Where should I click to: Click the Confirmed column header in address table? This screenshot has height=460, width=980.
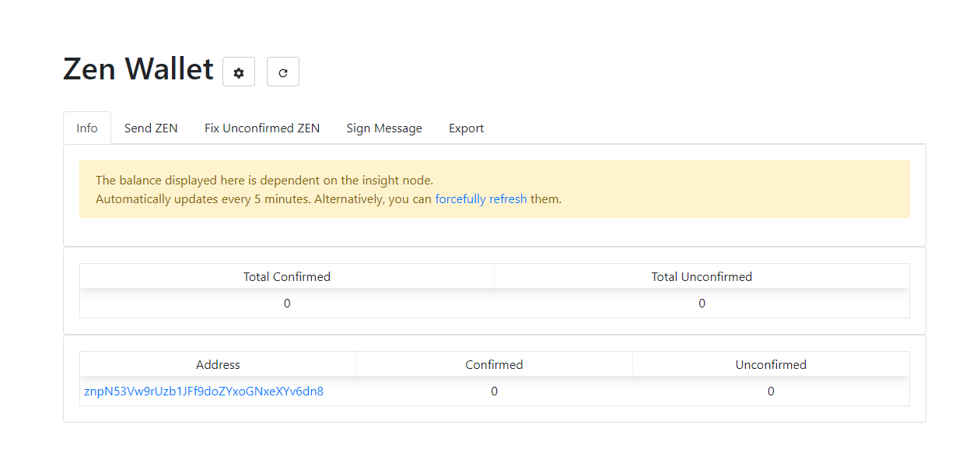(494, 365)
